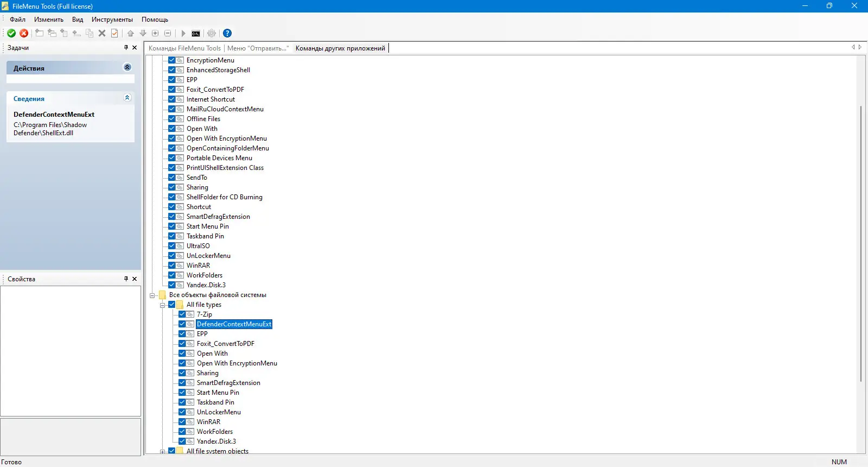Click the folder icon of Все объекты файловой системы
The height and width of the screenshot is (467, 868).
[162, 295]
